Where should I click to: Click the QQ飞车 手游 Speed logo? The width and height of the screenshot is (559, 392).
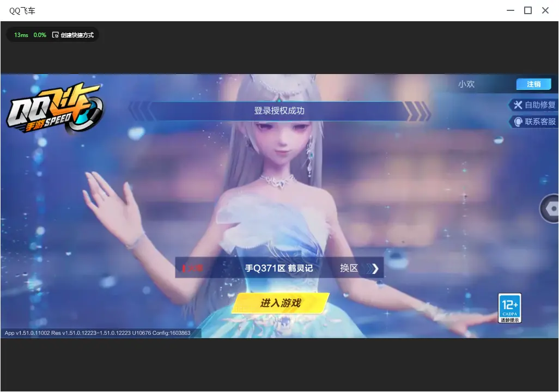click(54, 108)
